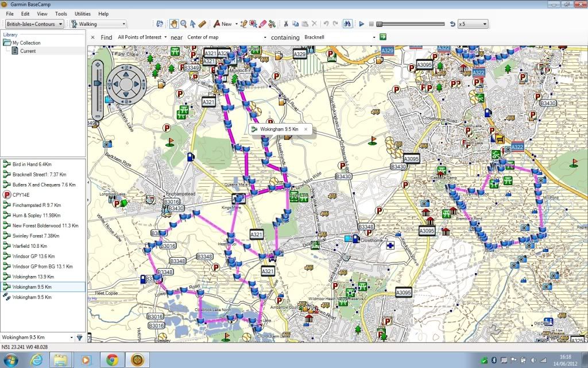The height and width of the screenshot is (368, 588).
Task: Select the Zoom magnifier tool
Action: (x=184, y=24)
